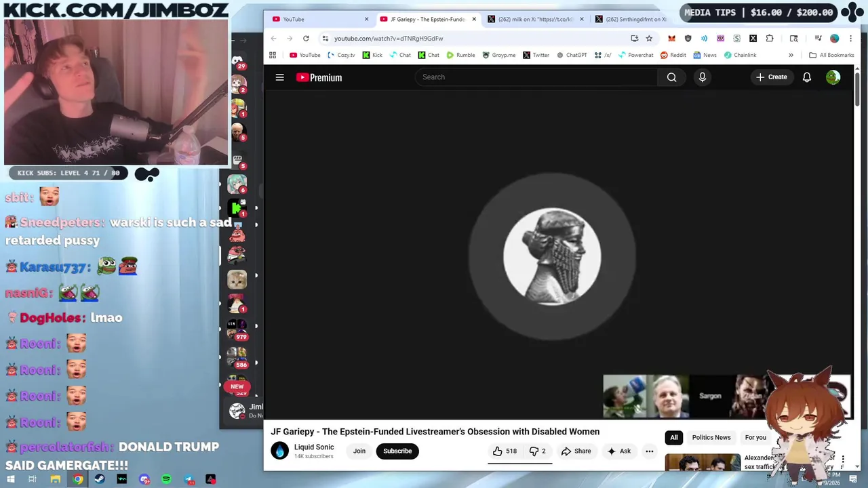Reload the page in Chrome

(x=306, y=39)
